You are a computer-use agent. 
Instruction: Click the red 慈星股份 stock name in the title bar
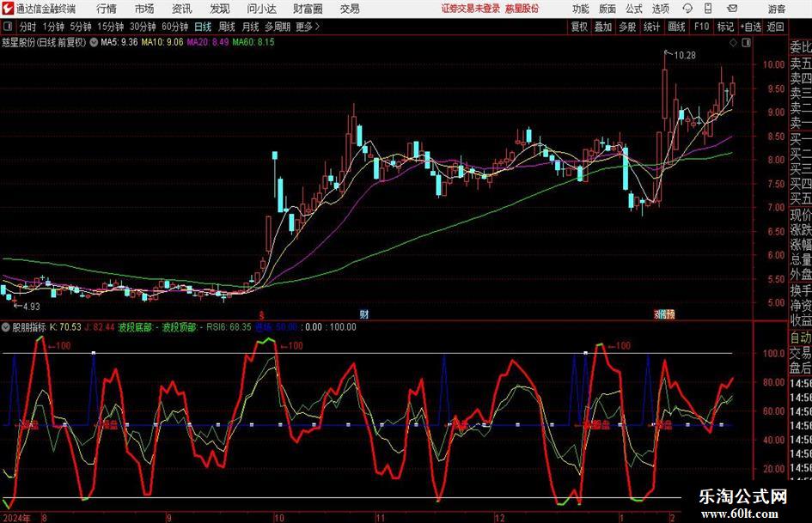(522, 9)
